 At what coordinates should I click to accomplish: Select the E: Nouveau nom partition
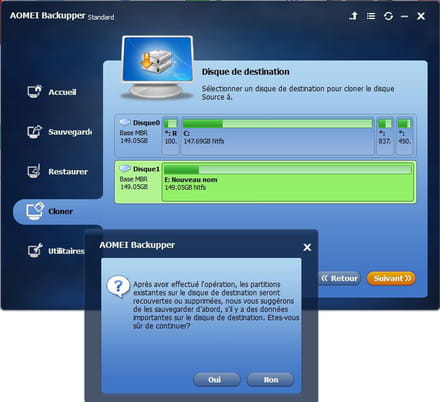(x=288, y=182)
